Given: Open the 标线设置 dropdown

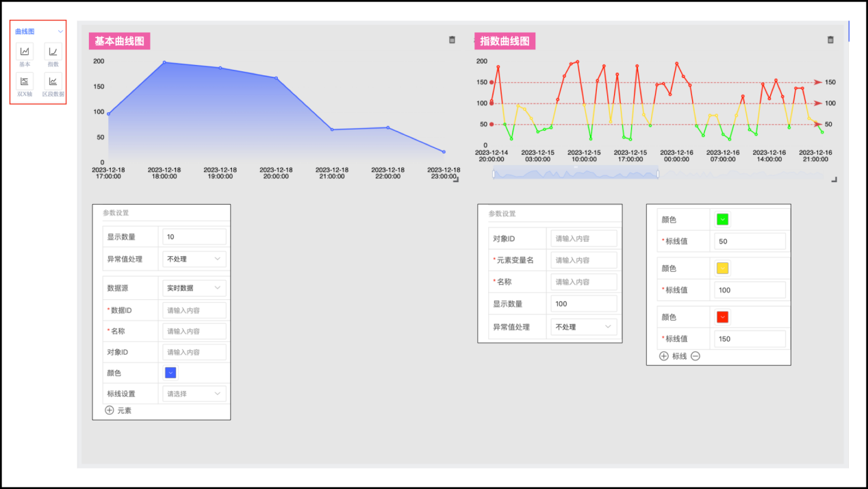Looking at the screenshot, I should (x=194, y=394).
